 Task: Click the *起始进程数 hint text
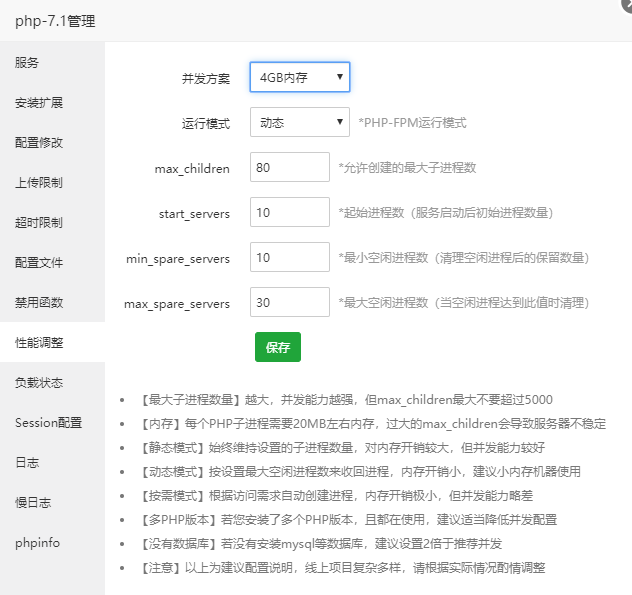[446, 212]
